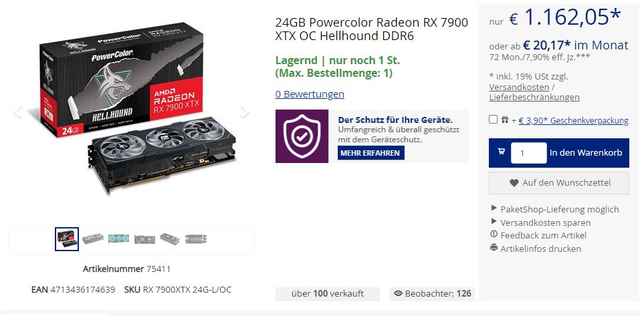The image size is (644, 316).
Task: Click the printer icon for Artikelinfos
Action: click(x=494, y=248)
